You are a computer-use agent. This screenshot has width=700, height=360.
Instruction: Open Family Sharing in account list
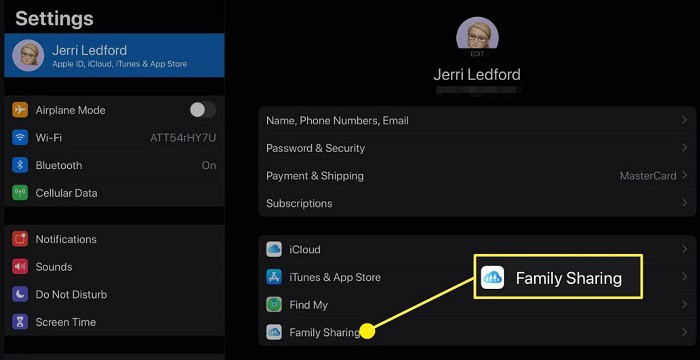(x=477, y=332)
